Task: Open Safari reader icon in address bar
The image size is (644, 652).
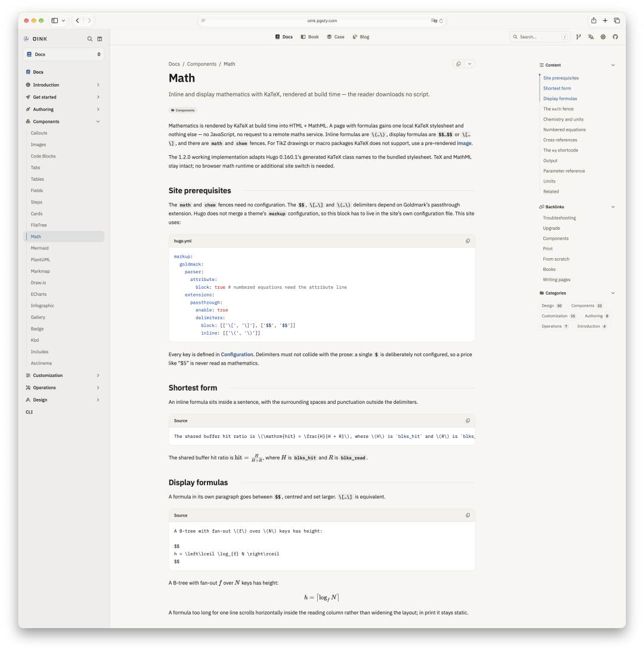Action: [203, 21]
